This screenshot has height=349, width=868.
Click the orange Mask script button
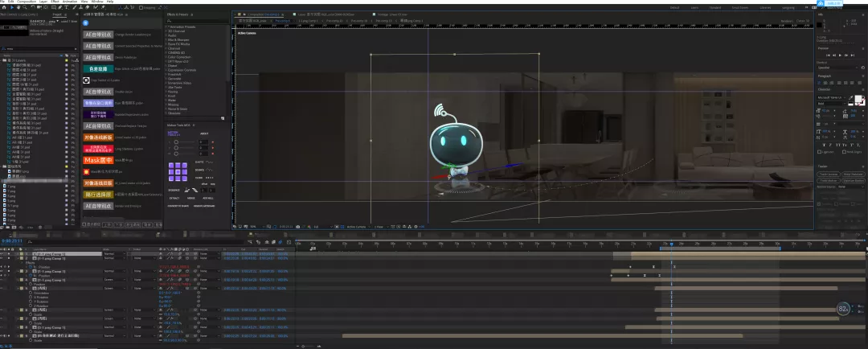tap(99, 160)
